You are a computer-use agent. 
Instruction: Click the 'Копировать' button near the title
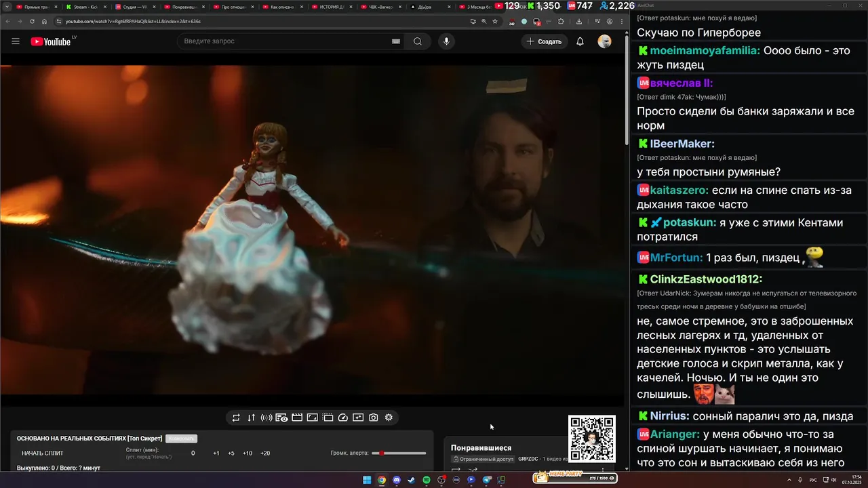181,439
